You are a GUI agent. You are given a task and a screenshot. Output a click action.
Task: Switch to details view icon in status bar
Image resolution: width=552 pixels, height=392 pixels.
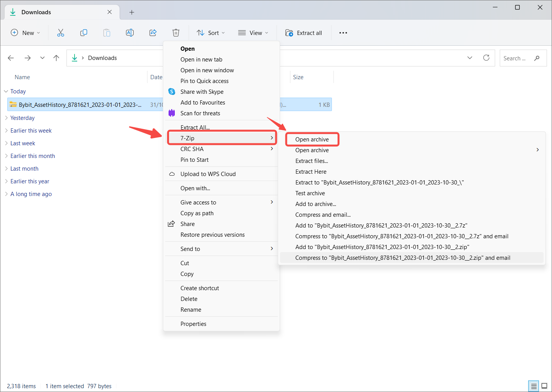pyautogui.click(x=534, y=386)
